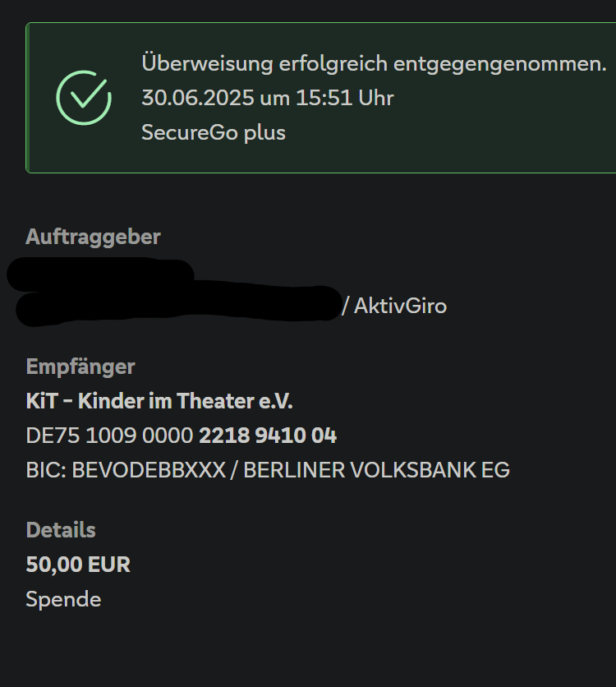Click the Spende payment reference
The height and width of the screenshot is (687, 616).
click(63, 599)
